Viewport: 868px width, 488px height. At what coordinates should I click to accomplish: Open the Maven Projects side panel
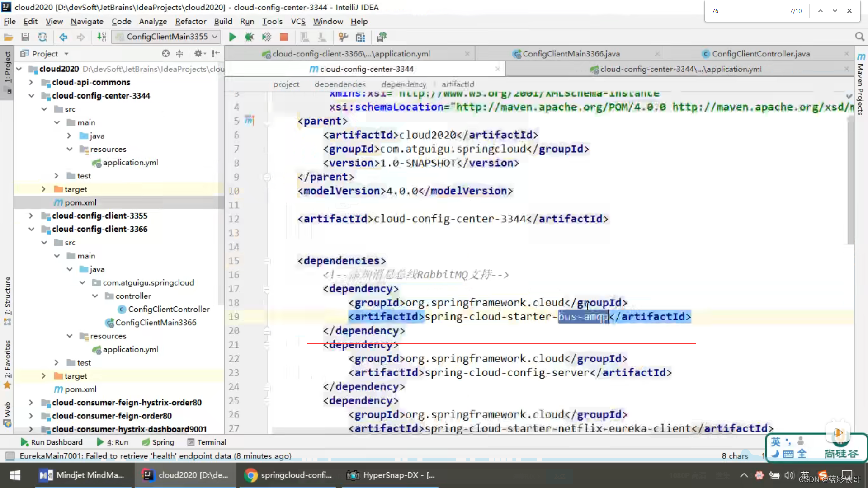click(x=860, y=84)
